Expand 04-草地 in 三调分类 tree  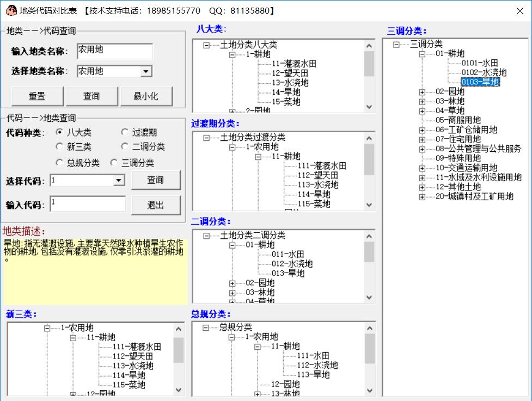422,111
